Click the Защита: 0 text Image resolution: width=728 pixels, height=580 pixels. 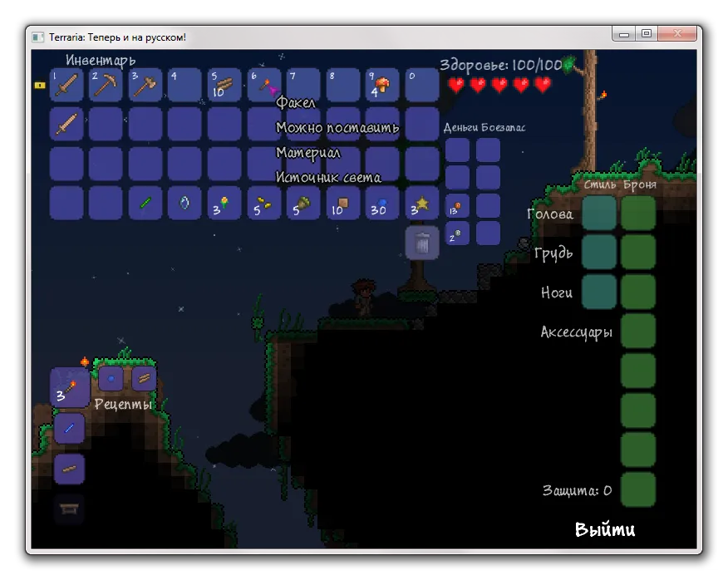(x=577, y=491)
